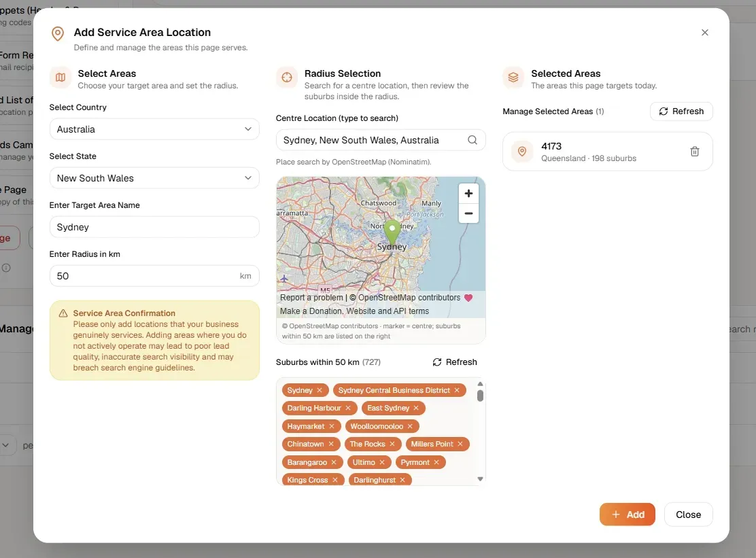Remove the Chinatown chip
The image size is (756, 558).
pyautogui.click(x=330, y=444)
